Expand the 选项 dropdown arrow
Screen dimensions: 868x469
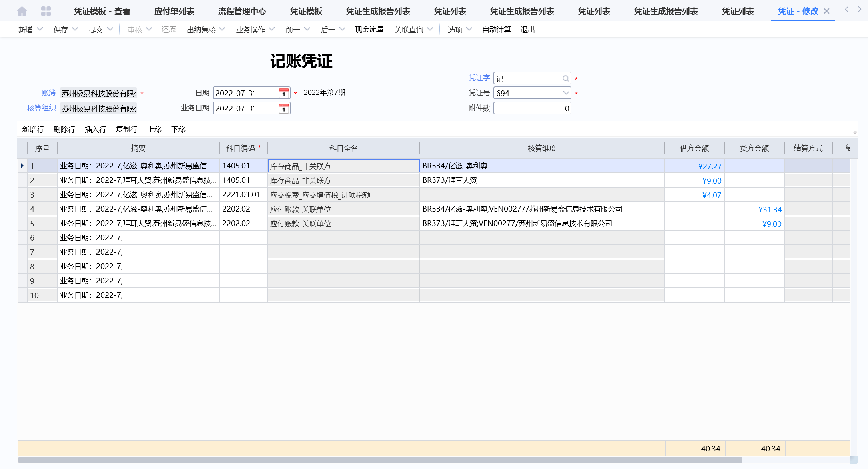pos(469,29)
